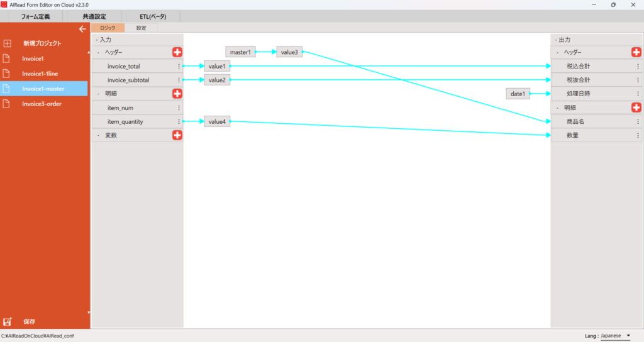Click the value4 node on canvas
The height and width of the screenshot is (342, 644).
pos(217,121)
